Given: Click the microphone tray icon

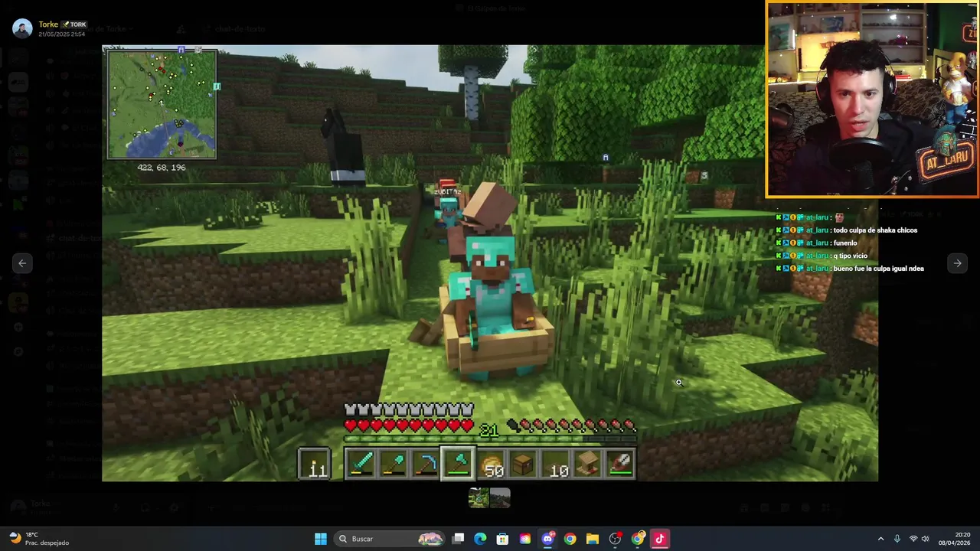Looking at the screenshot, I should [897, 539].
